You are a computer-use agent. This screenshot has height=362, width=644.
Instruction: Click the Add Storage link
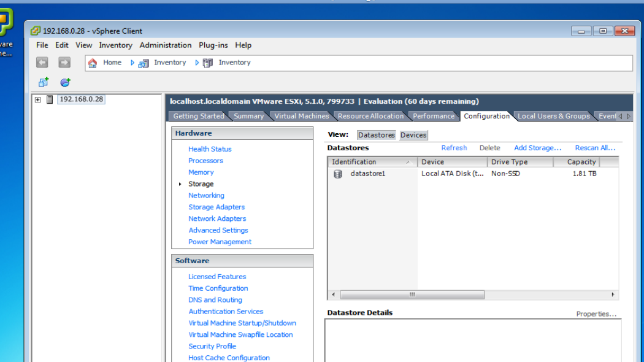[x=537, y=148]
